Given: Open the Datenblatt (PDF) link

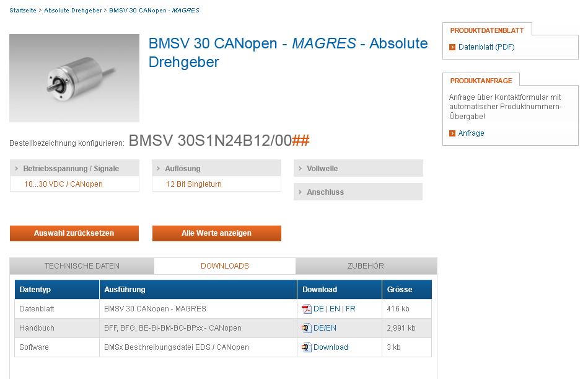Looking at the screenshot, I should point(486,47).
